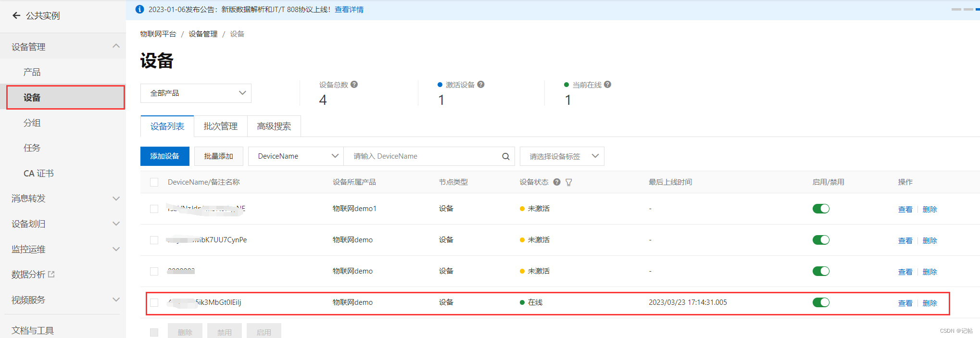Viewport: 980px width, 338px height.
Task: Click 查看 for the online device row
Action: (905, 303)
